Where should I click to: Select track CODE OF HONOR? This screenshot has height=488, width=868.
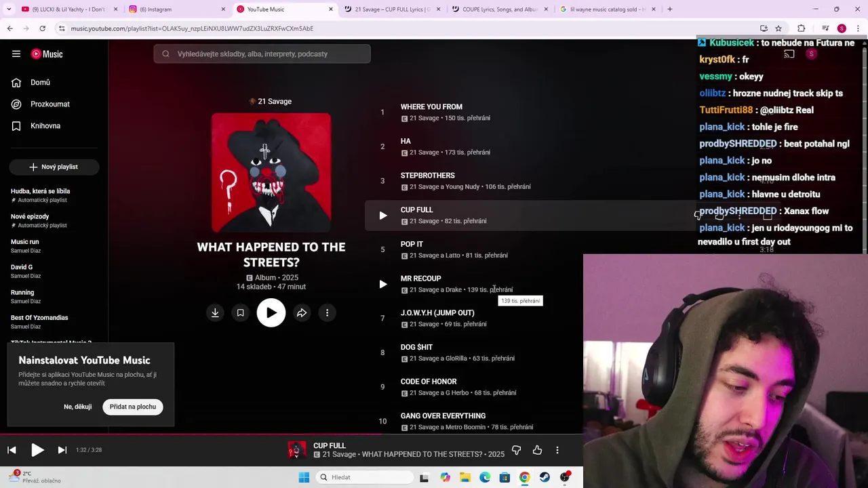pyautogui.click(x=429, y=382)
